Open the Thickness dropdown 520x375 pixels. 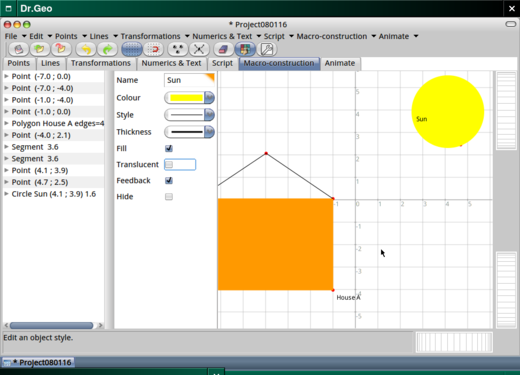pyautogui.click(x=209, y=132)
